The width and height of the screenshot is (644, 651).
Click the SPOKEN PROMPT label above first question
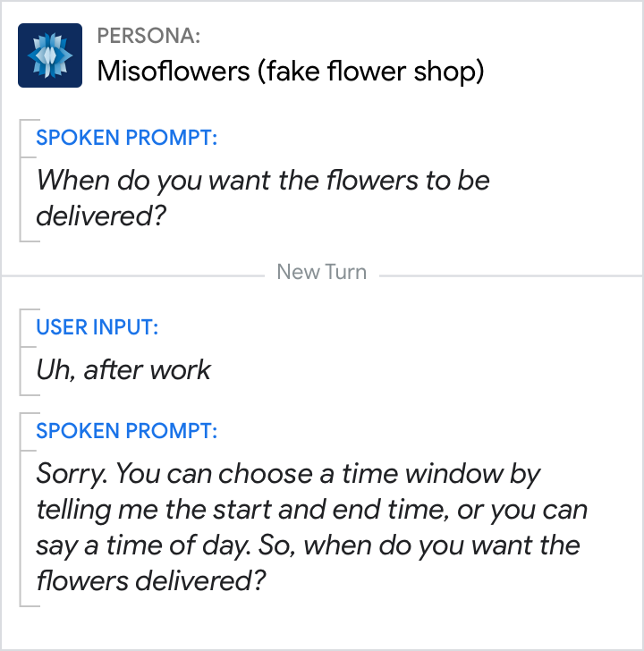pyautogui.click(x=126, y=139)
